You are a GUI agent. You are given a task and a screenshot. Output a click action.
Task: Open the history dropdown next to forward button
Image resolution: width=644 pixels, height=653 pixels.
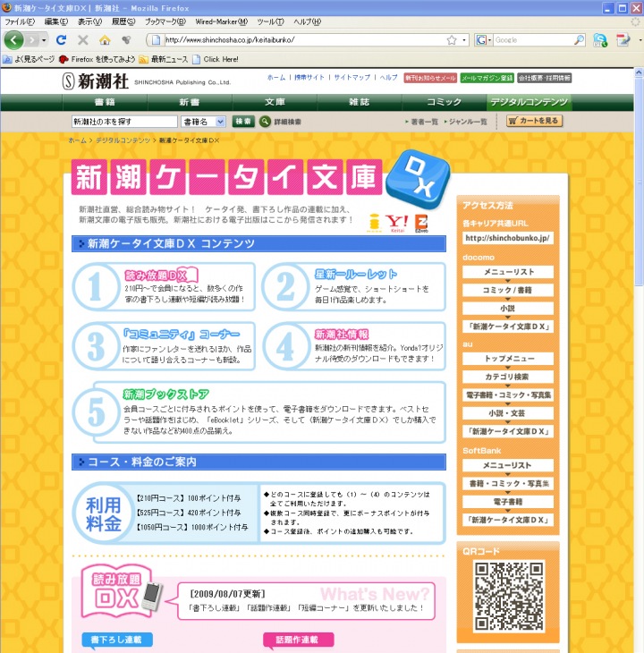(44, 40)
